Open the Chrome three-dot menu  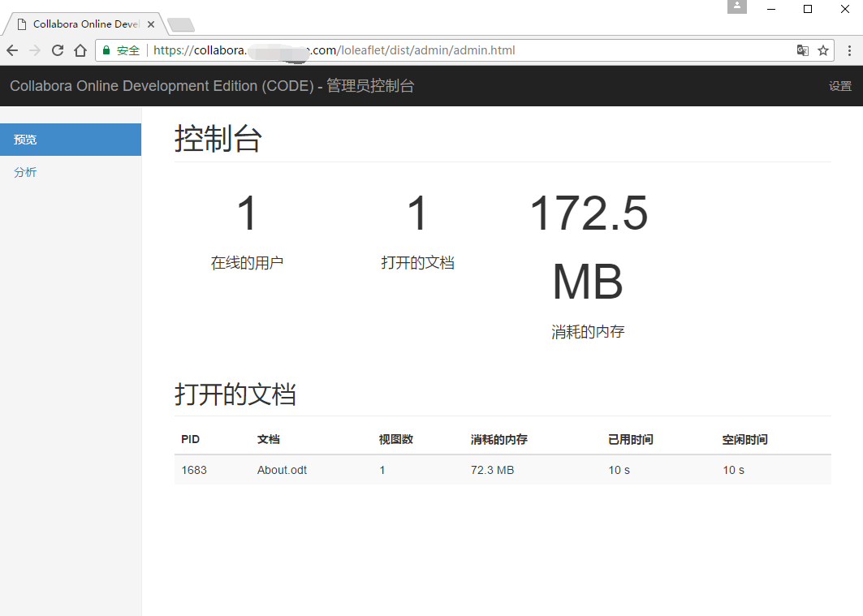click(x=848, y=50)
